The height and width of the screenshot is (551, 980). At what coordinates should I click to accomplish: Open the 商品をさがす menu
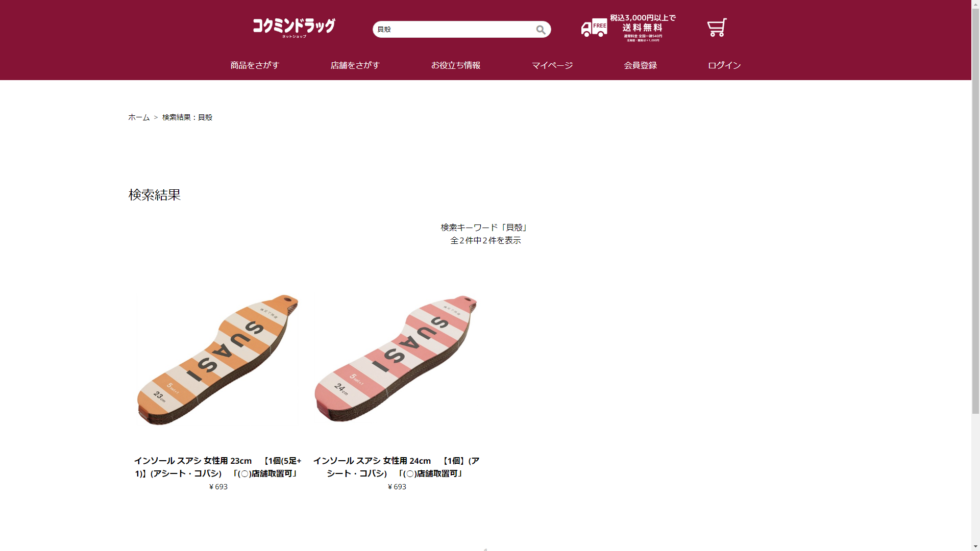[x=255, y=65]
